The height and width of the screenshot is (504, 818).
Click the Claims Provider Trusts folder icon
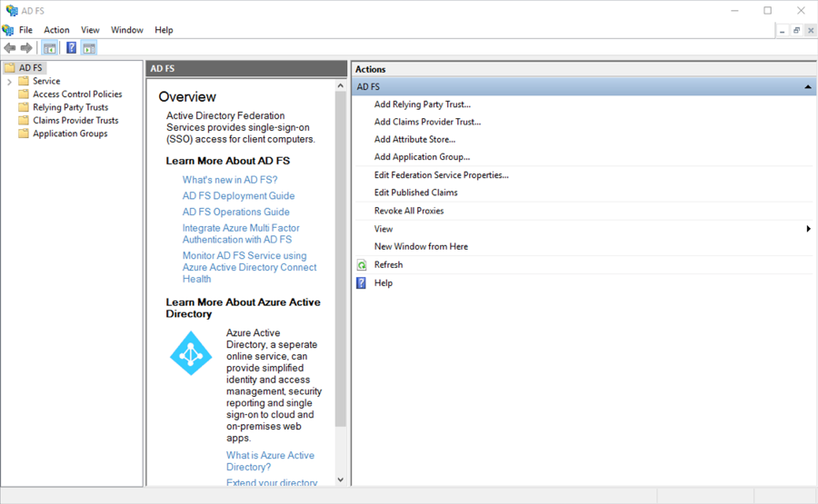click(24, 120)
